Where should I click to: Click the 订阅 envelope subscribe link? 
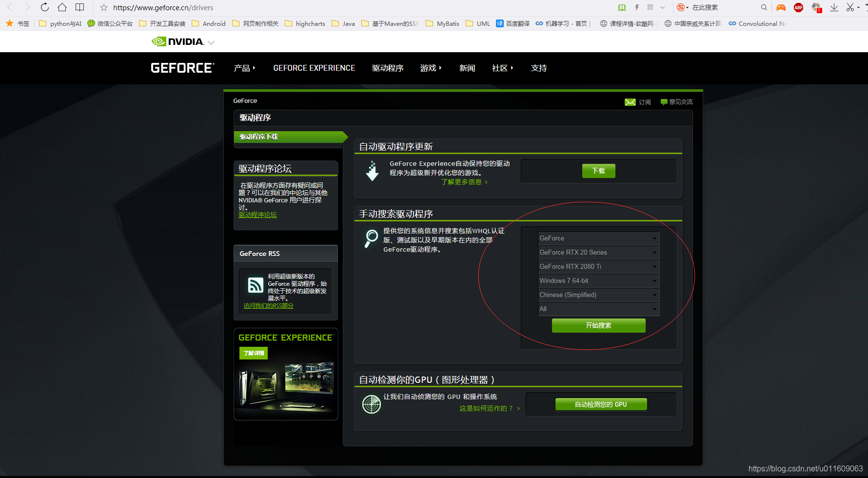coord(638,102)
